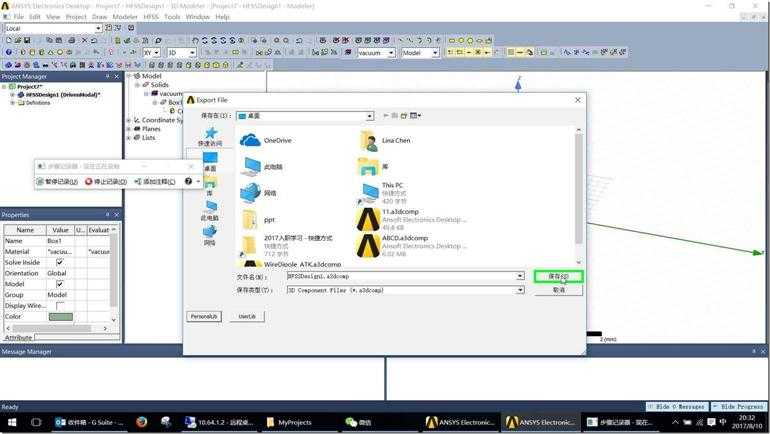
Task: Click the Cancel (取消) button
Action: click(x=559, y=290)
